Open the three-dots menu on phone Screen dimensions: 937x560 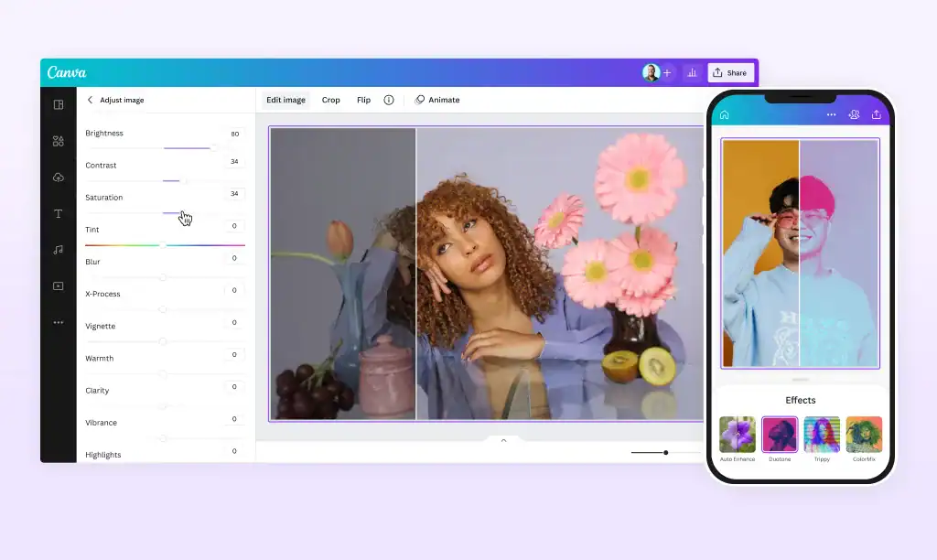[831, 114]
